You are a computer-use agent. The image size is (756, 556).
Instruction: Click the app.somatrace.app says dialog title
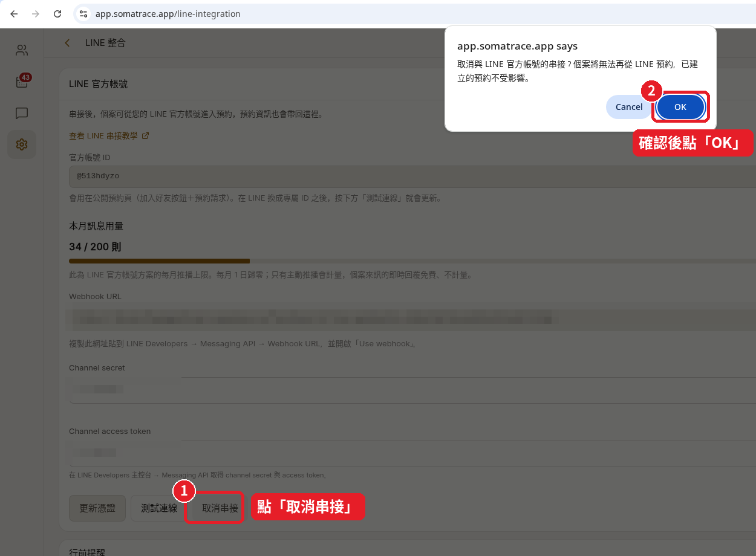pos(517,46)
